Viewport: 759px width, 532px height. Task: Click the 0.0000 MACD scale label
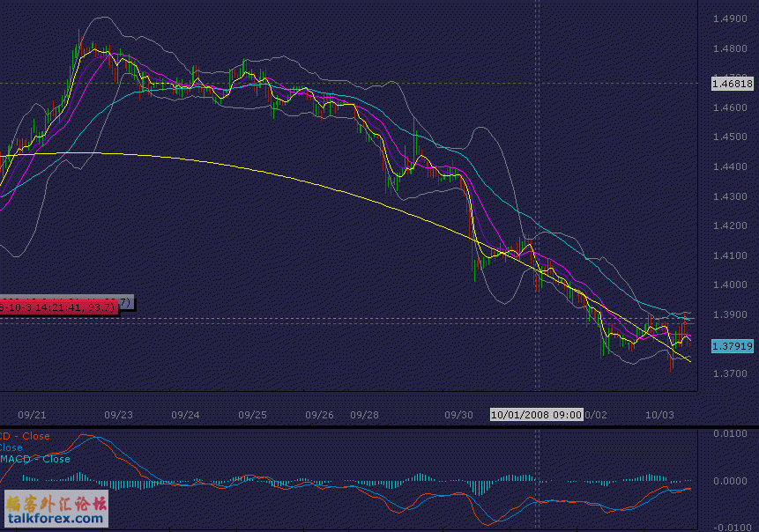coord(730,481)
